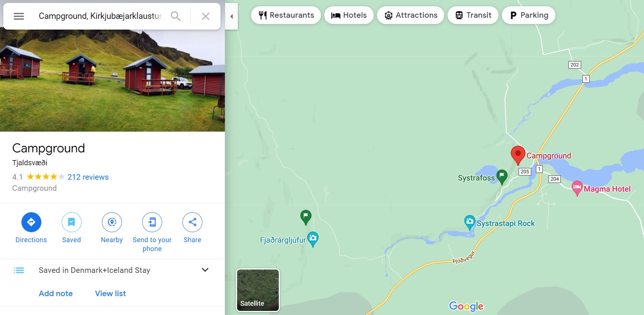
Task: Show Attractions on the map
Action: point(410,15)
